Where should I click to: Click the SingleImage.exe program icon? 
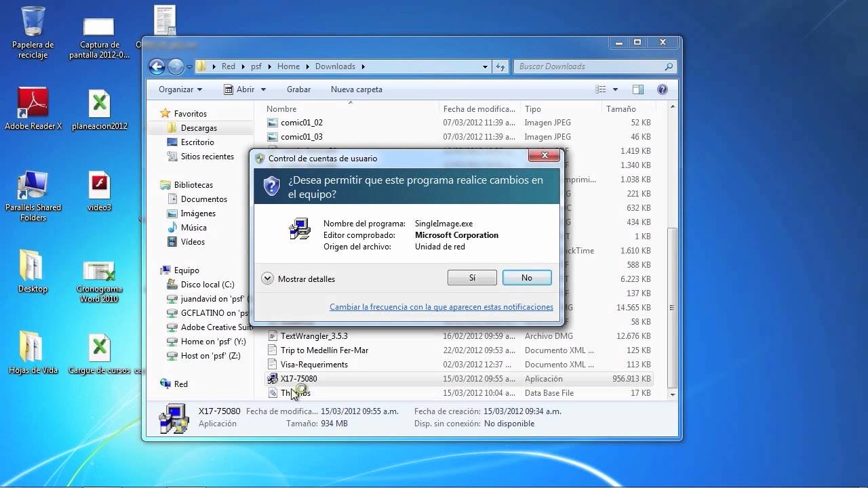pos(299,229)
